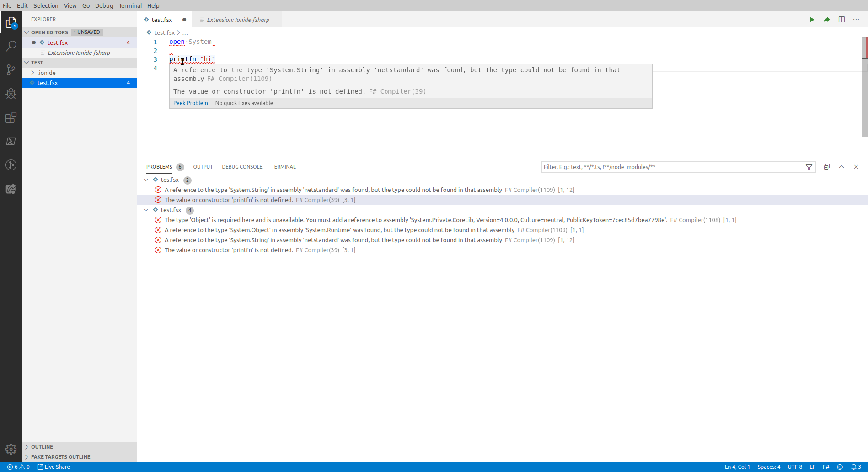868x472 pixels.
Task: Expand the Outline section
Action: tap(27, 447)
